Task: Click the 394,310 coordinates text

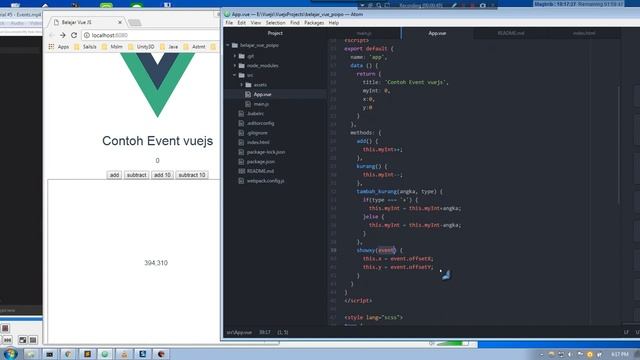Action: tap(156, 263)
